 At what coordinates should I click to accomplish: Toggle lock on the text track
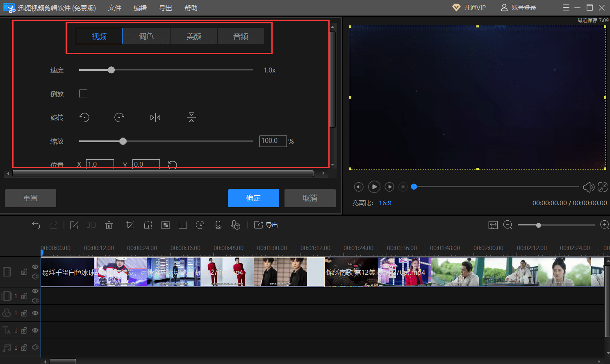click(24, 330)
